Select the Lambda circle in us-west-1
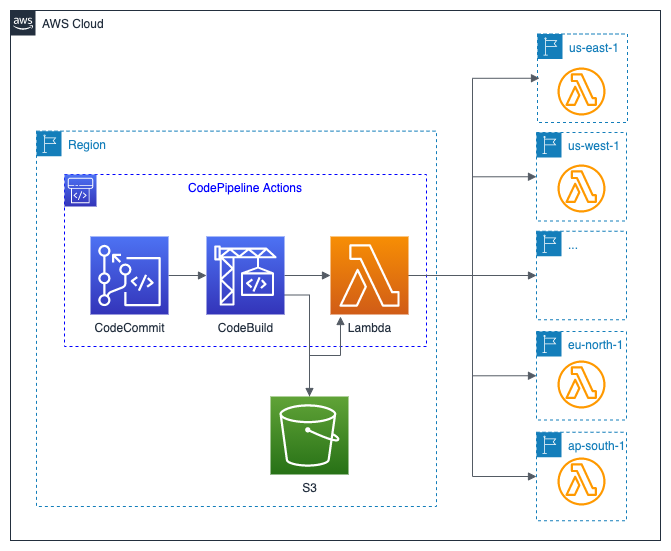Viewport: 671px width, 551px height. [581, 188]
